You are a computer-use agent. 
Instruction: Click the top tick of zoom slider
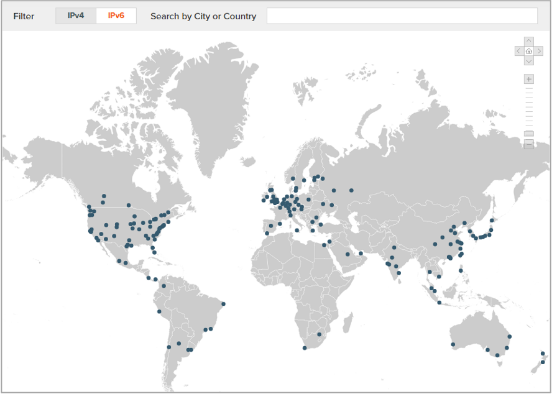click(x=529, y=88)
